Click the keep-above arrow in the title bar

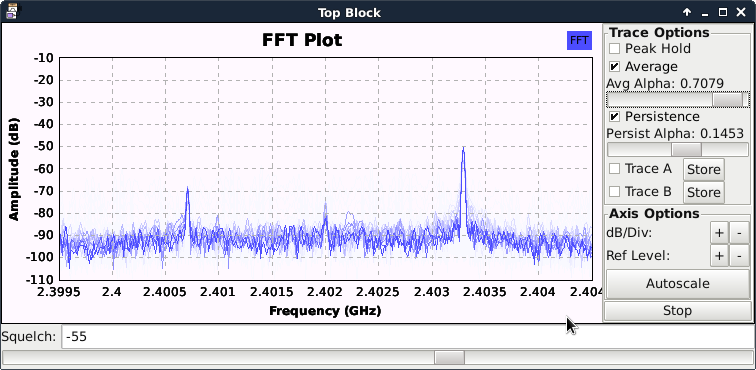(x=687, y=13)
